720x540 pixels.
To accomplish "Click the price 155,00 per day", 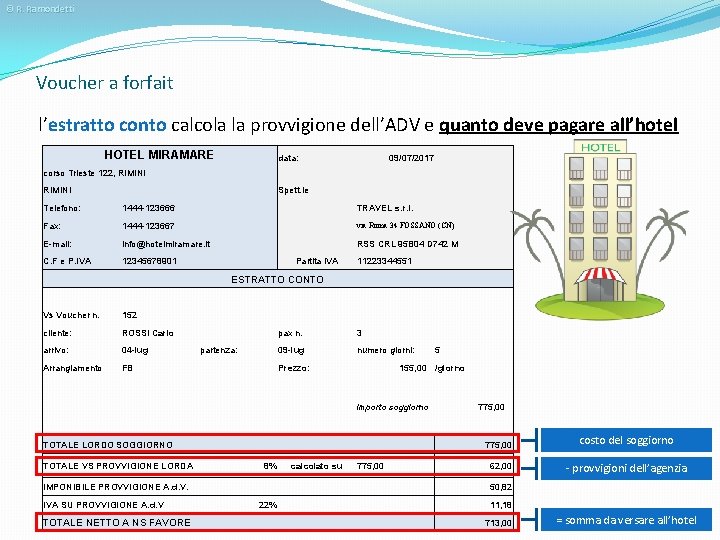I will pos(413,368).
